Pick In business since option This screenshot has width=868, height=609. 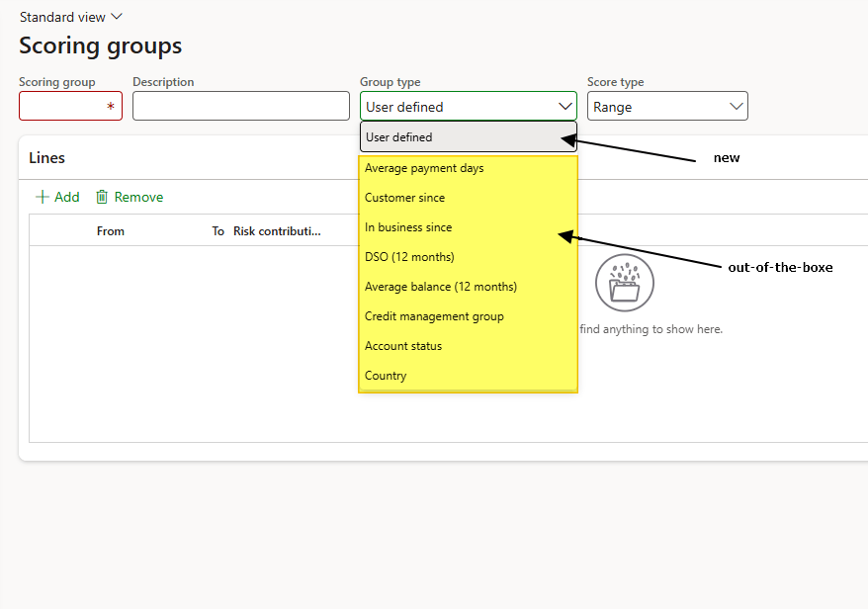(408, 227)
